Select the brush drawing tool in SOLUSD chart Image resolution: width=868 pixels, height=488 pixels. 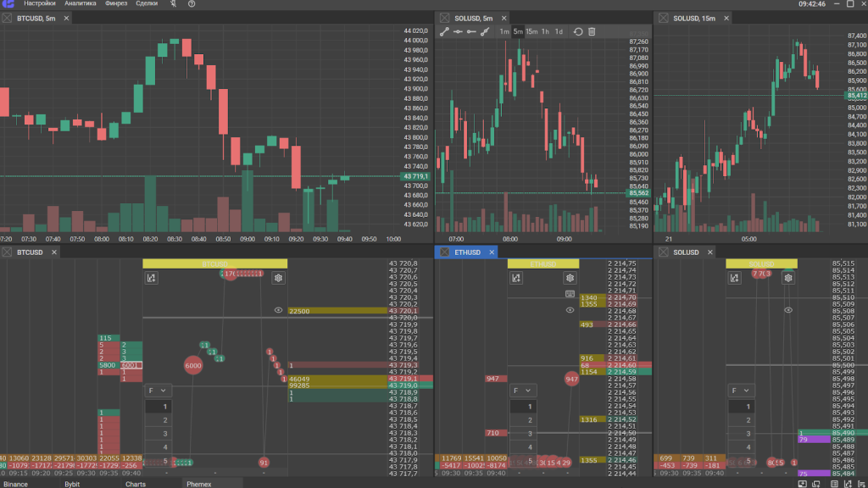click(x=485, y=31)
